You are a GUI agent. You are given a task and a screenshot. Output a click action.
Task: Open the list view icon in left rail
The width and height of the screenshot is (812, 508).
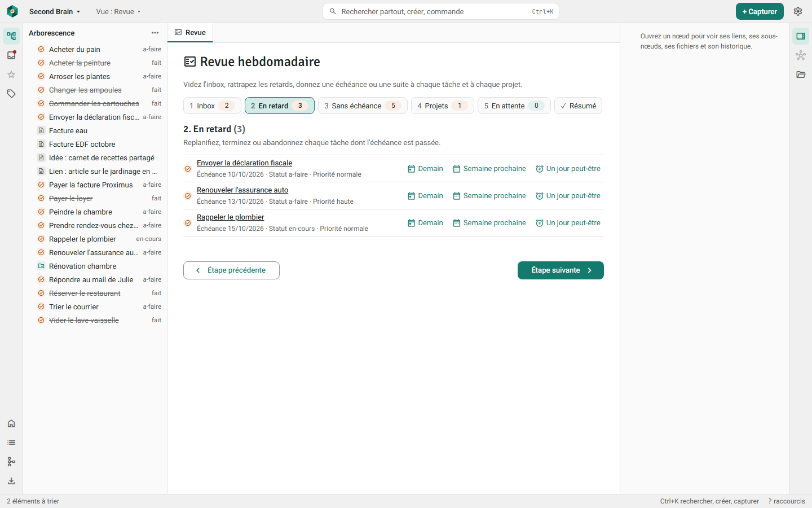tap(11, 443)
